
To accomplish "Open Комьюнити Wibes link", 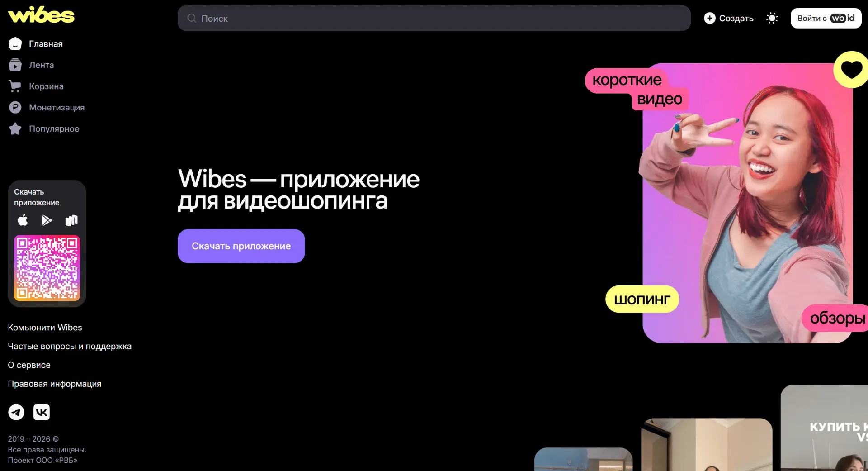I will tap(45, 327).
